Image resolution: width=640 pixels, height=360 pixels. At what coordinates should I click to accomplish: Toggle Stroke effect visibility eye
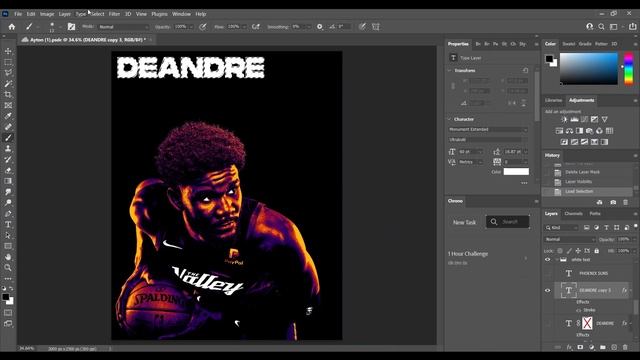pyautogui.click(x=579, y=310)
